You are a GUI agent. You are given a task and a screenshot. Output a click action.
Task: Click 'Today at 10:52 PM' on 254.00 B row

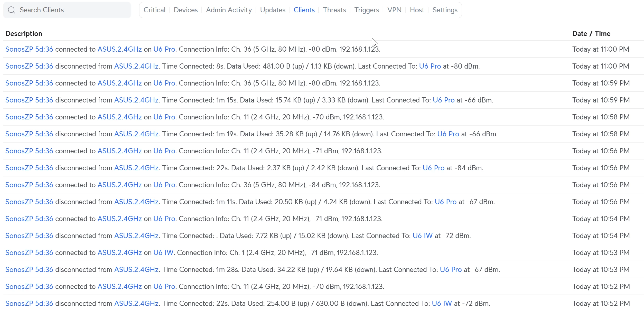[601, 303]
